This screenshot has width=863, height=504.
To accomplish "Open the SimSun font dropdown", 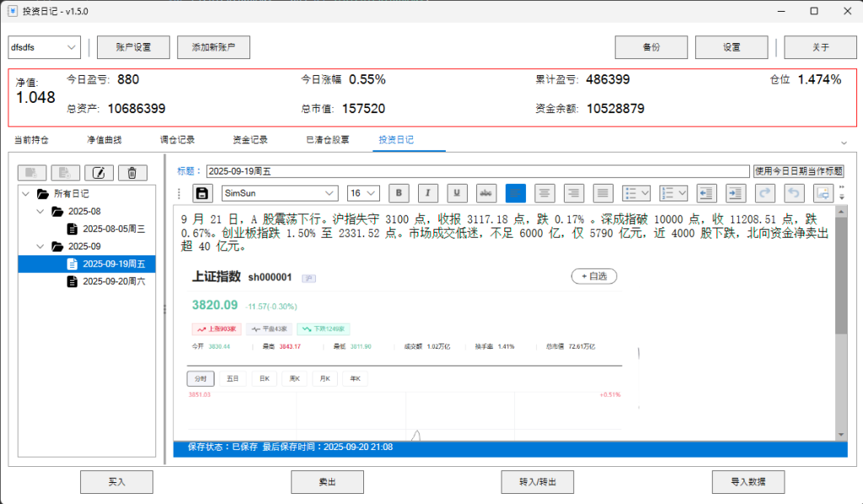I will (280, 193).
